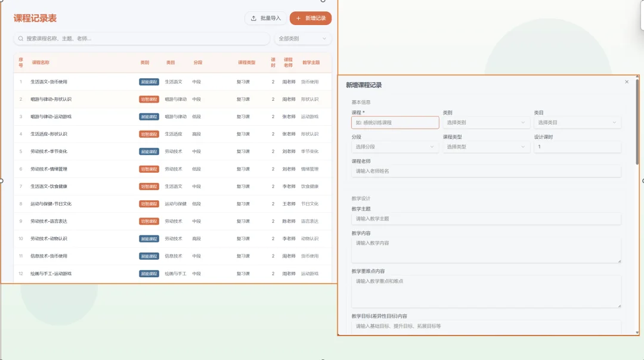Focus the 搜索课程名称 search field

(x=142, y=39)
